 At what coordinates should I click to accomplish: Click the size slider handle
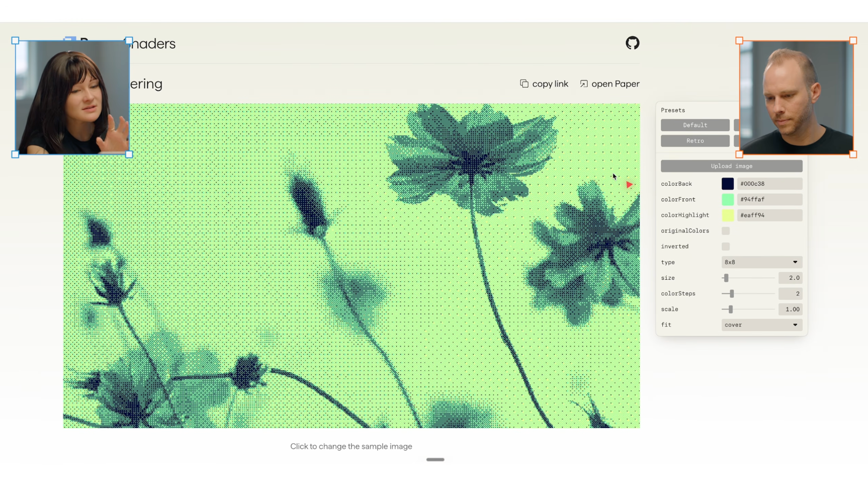coord(726,278)
